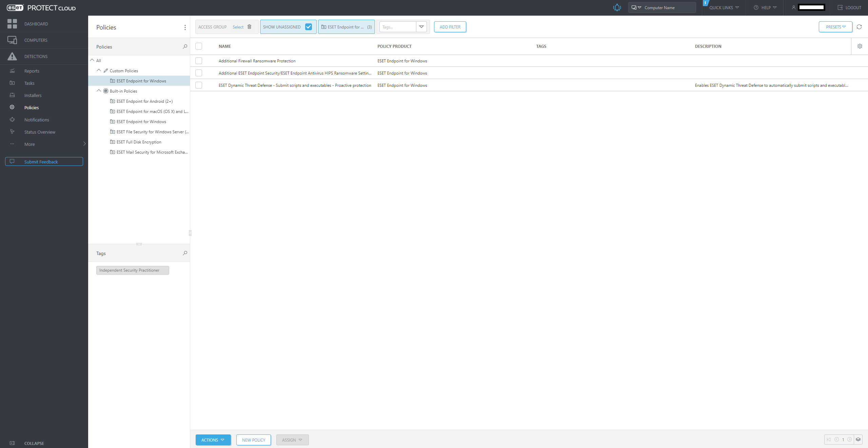Click the Collapse sidebar icon
Viewport: 868px width, 448px height.
(x=12, y=443)
